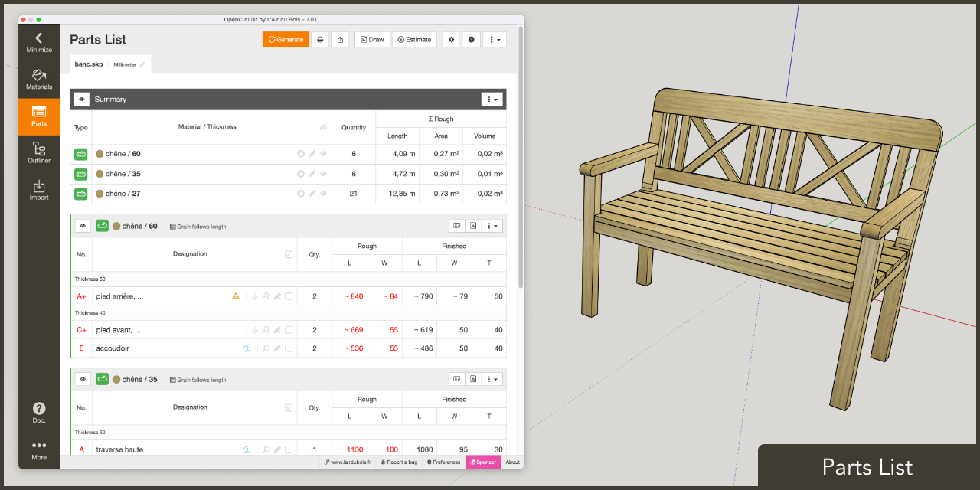This screenshot has height=490, width=980.
Task: Open the Outliner tab
Action: (x=39, y=153)
